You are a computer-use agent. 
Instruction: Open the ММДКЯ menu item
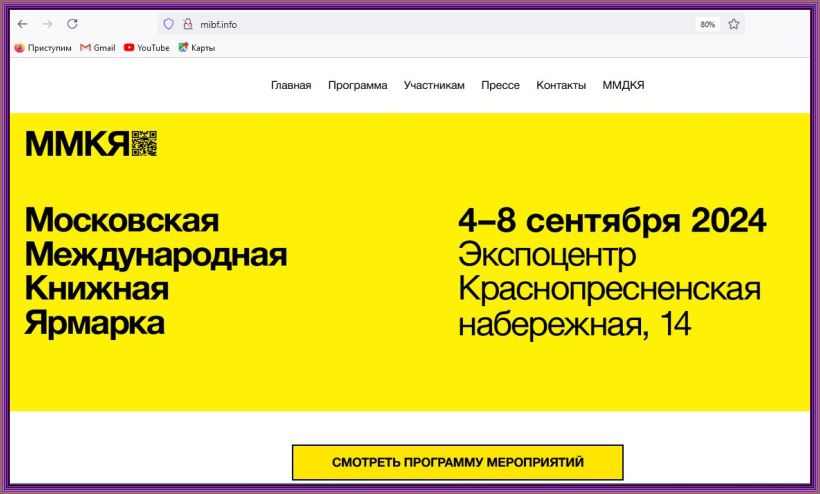click(x=623, y=85)
